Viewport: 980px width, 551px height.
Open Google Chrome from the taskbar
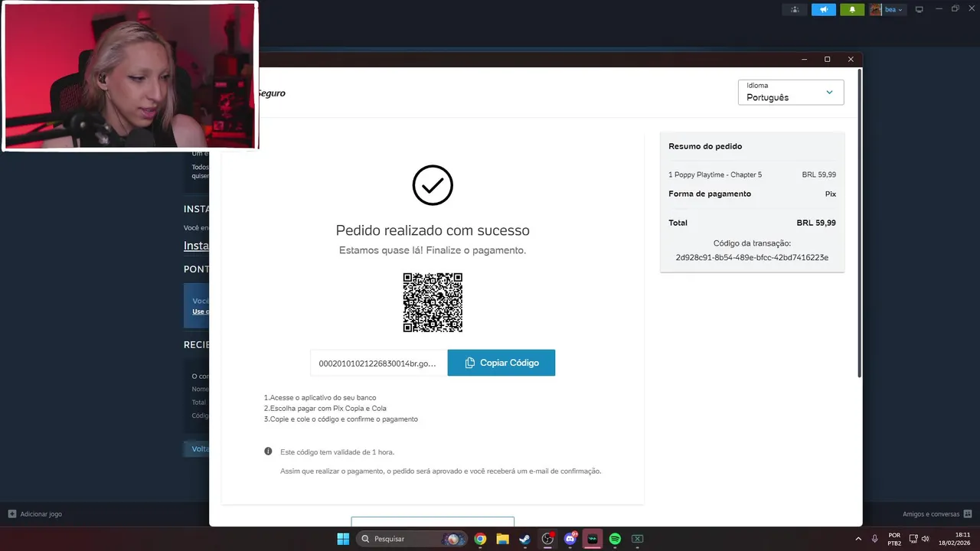[480, 539]
